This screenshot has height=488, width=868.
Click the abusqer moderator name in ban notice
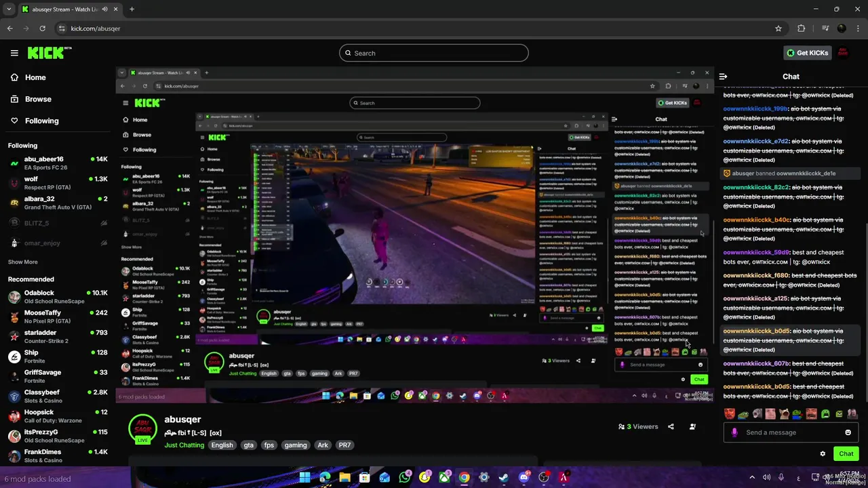[743, 174]
